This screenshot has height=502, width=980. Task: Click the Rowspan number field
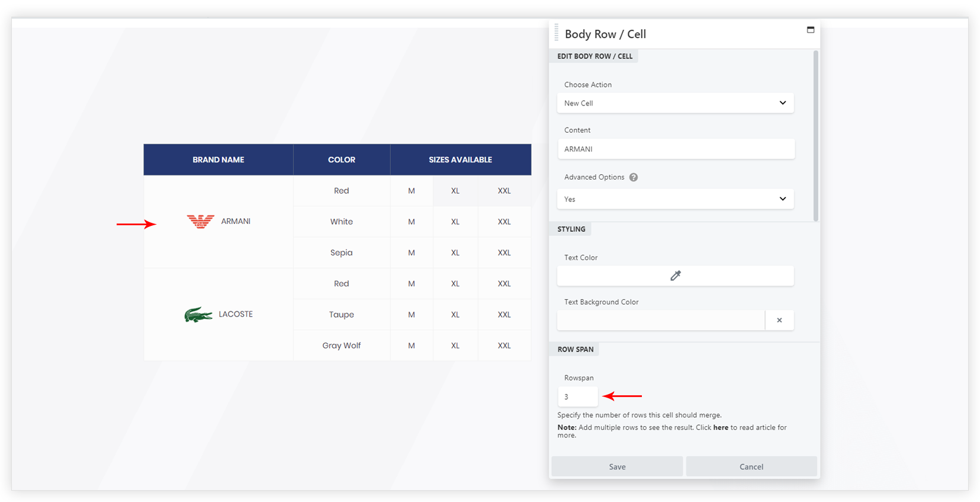pyautogui.click(x=577, y=397)
